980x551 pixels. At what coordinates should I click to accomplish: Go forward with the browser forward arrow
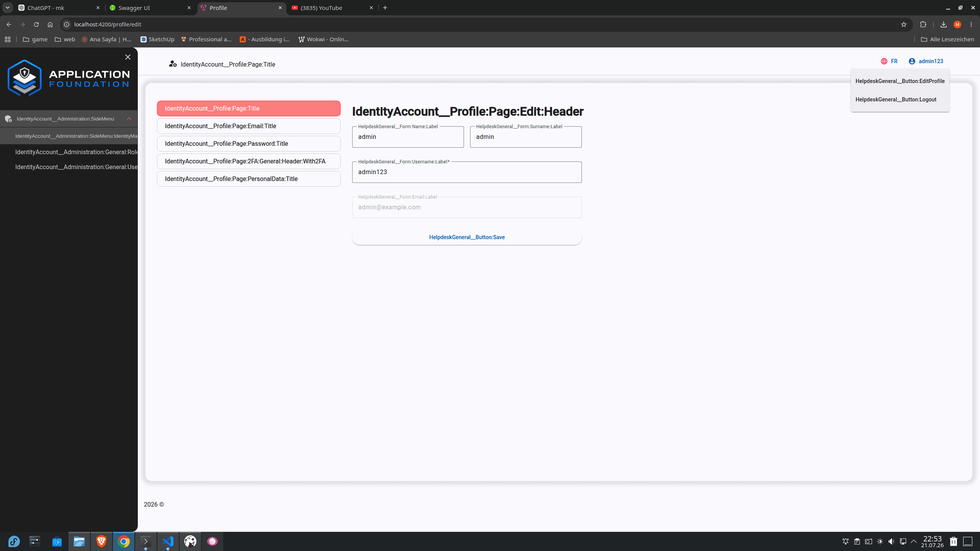23,24
